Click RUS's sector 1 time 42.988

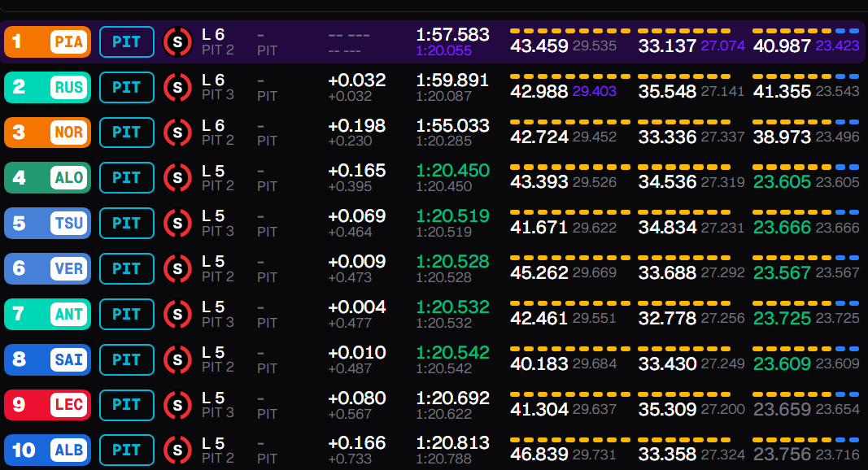point(539,91)
